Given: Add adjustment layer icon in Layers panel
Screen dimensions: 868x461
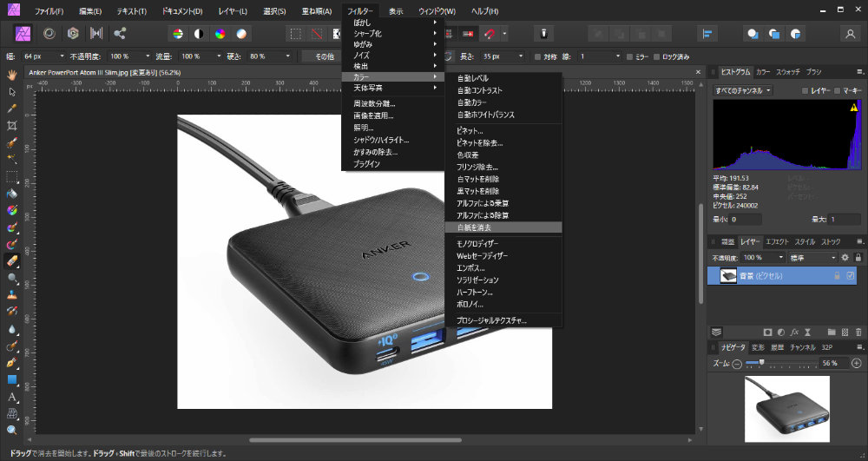Looking at the screenshot, I should point(780,332).
